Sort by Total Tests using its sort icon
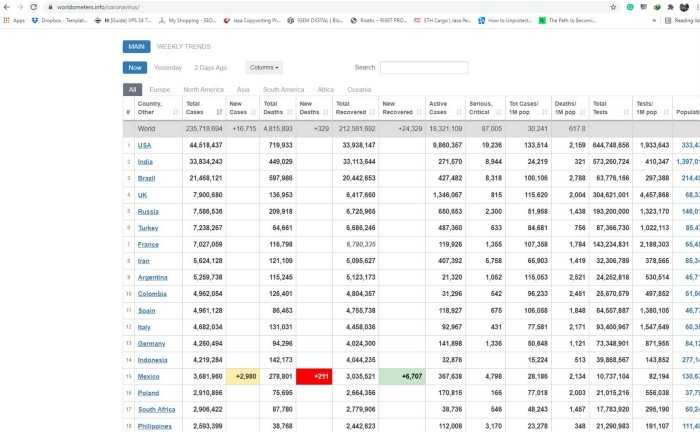700x432 pixels. coord(626,112)
